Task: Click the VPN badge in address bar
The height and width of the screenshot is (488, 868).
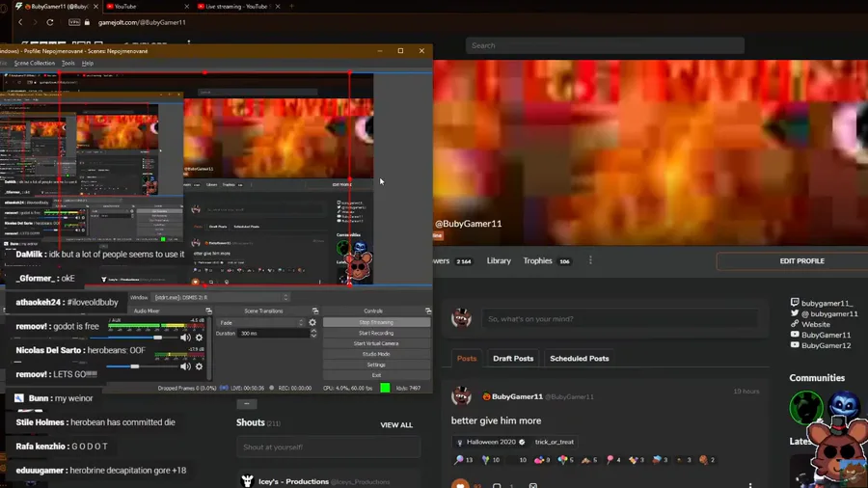Action: (74, 22)
